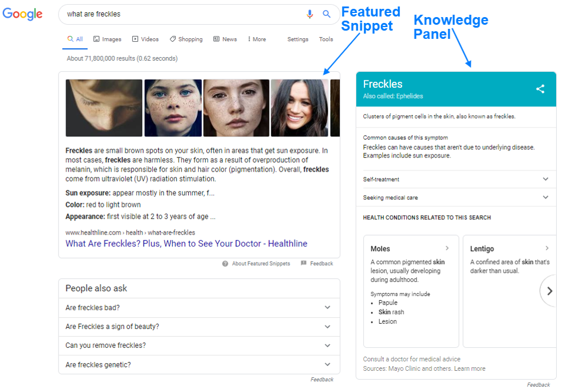Expand "Are freckles genetic?" question
The width and height of the screenshot is (575, 392).
pyautogui.click(x=327, y=365)
